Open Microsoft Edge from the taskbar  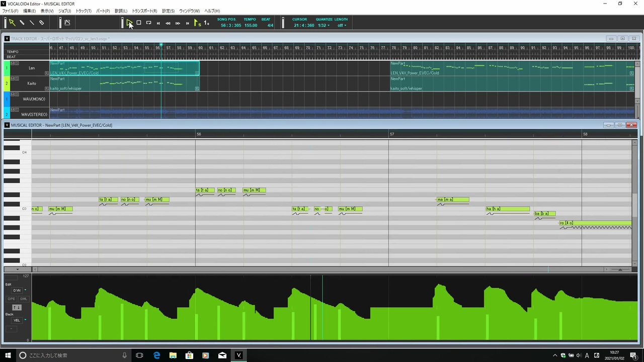click(156, 355)
